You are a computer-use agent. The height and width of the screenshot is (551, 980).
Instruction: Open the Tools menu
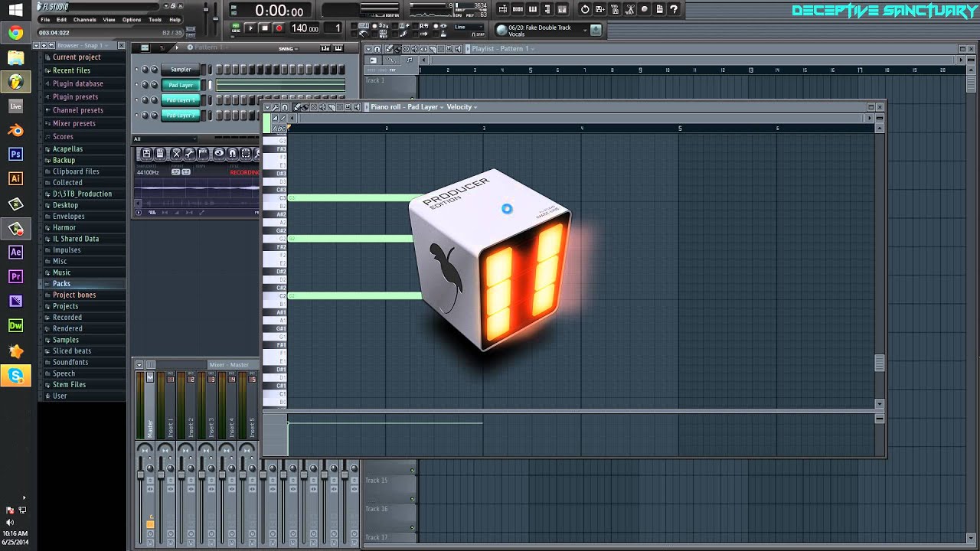(x=155, y=19)
